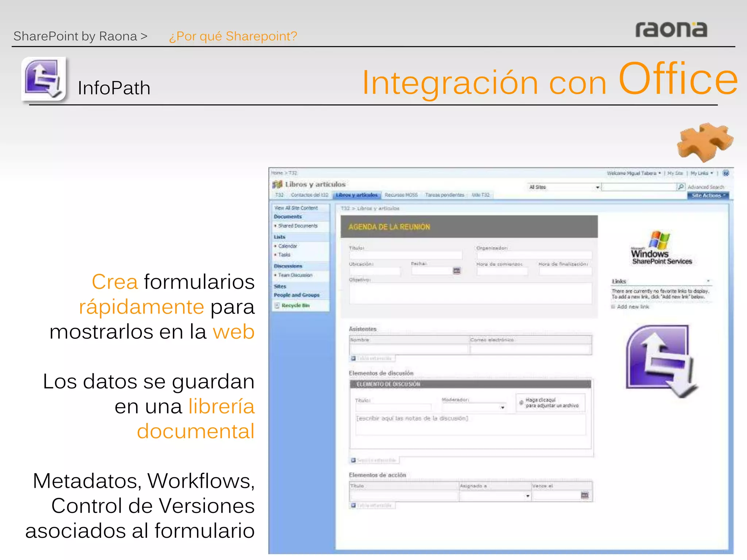Click the Objetivo text area
Screen dimensions: 747x560
pos(471,293)
